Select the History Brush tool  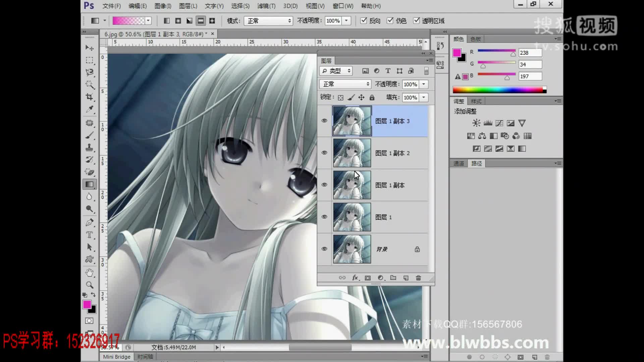pos(89,160)
